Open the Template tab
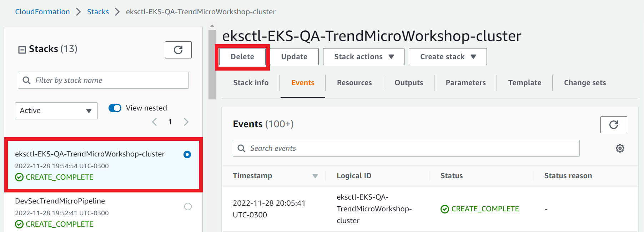Viewport: 644px width, 232px height. [x=525, y=83]
